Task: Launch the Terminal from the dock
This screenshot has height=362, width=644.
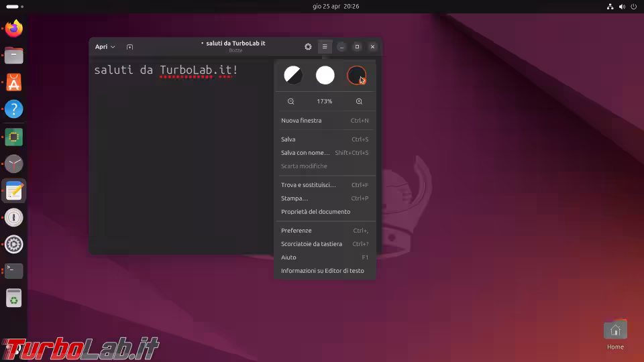Action: tap(13, 271)
